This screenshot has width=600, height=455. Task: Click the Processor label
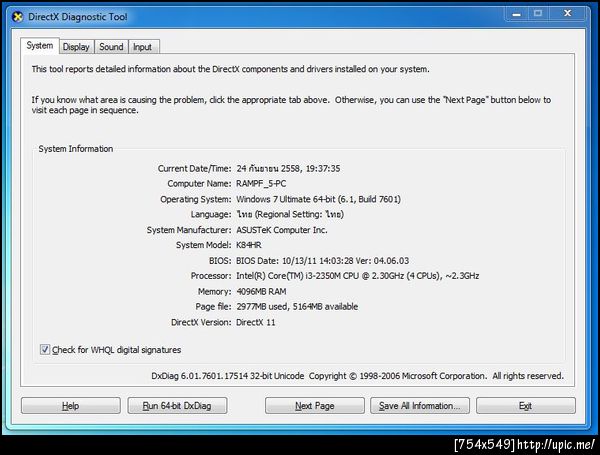(211, 276)
